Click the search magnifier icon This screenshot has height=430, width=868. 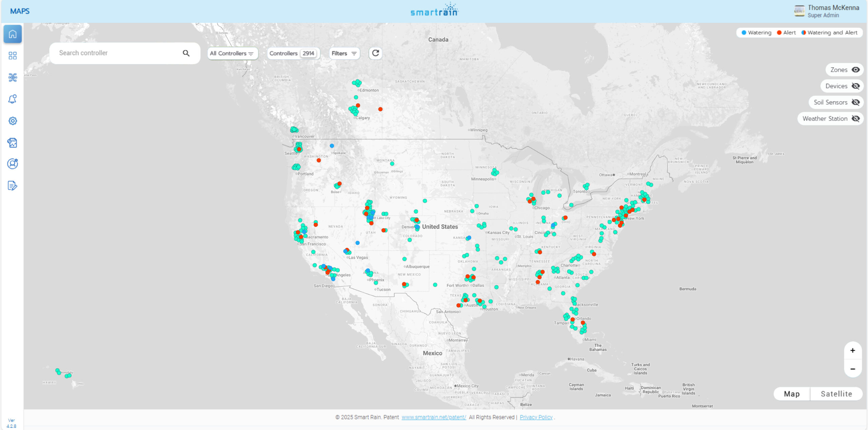(186, 53)
